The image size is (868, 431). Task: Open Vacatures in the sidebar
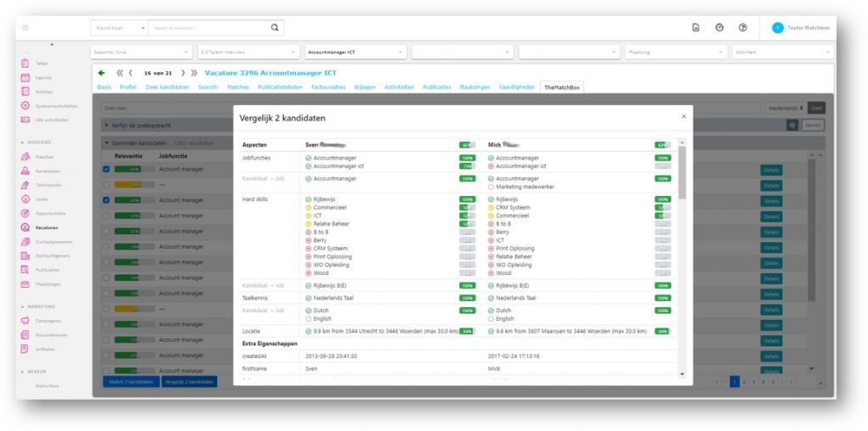pyautogui.click(x=47, y=227)
